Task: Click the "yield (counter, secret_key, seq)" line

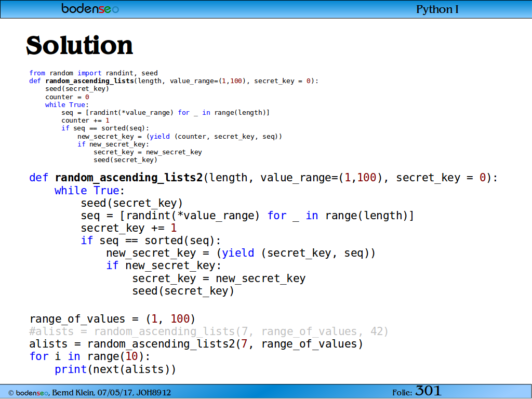Action: click(179, 137)
